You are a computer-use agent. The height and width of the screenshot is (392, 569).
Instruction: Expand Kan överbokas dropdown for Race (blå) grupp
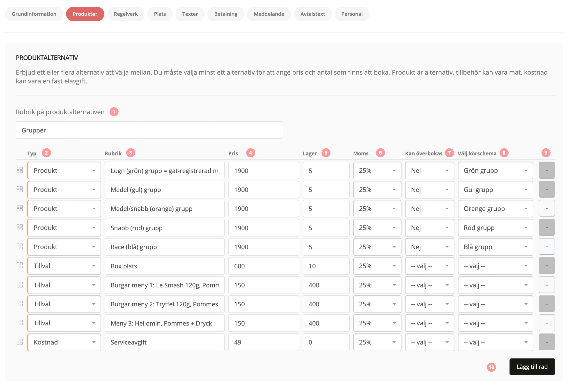point(429,247)
